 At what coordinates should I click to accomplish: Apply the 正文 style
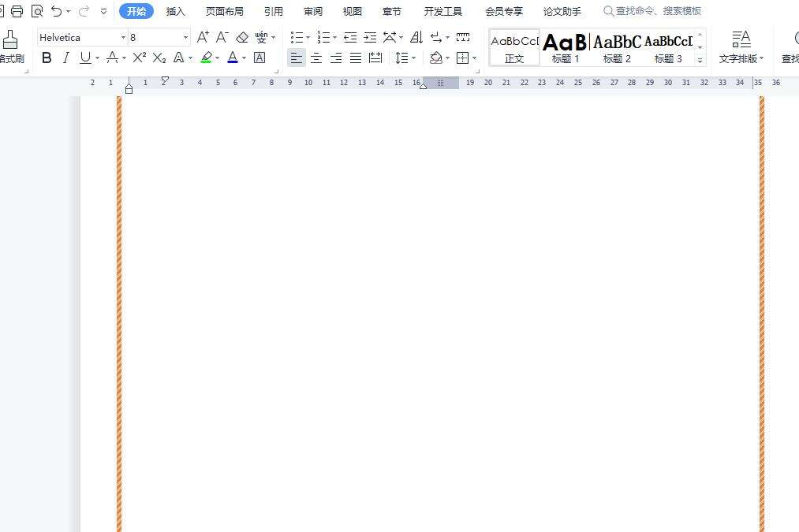pyautogui.click(x=514, y=47)
